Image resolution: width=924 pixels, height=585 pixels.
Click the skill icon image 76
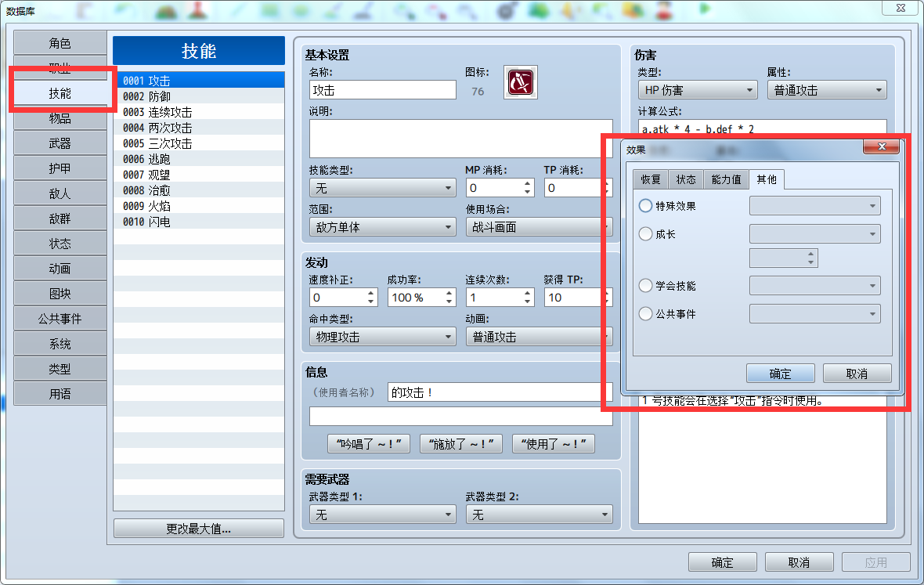coord(521,82)
